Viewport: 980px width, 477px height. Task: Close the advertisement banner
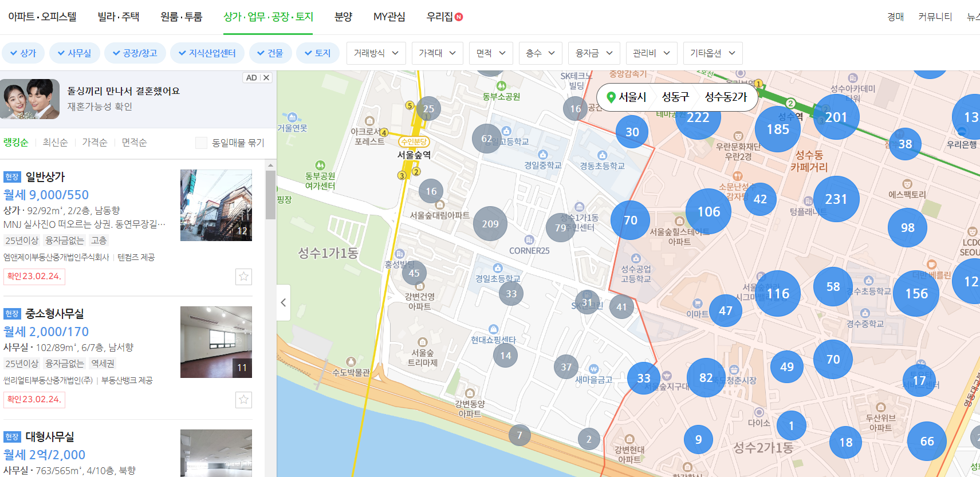[266, 78]
